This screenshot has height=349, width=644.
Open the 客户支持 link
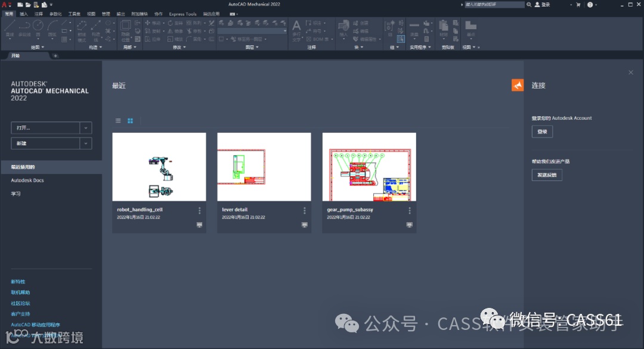point(20,314)
